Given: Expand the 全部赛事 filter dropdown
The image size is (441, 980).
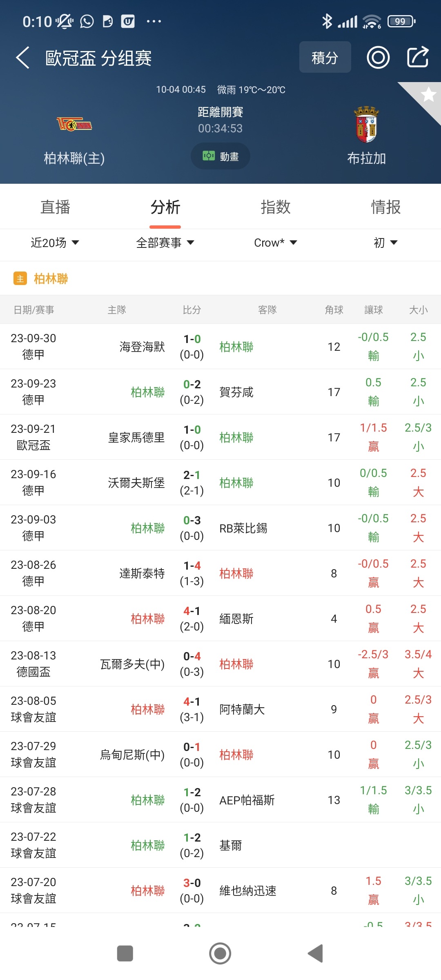Looking at the screenshot, I should coord(165,243).
